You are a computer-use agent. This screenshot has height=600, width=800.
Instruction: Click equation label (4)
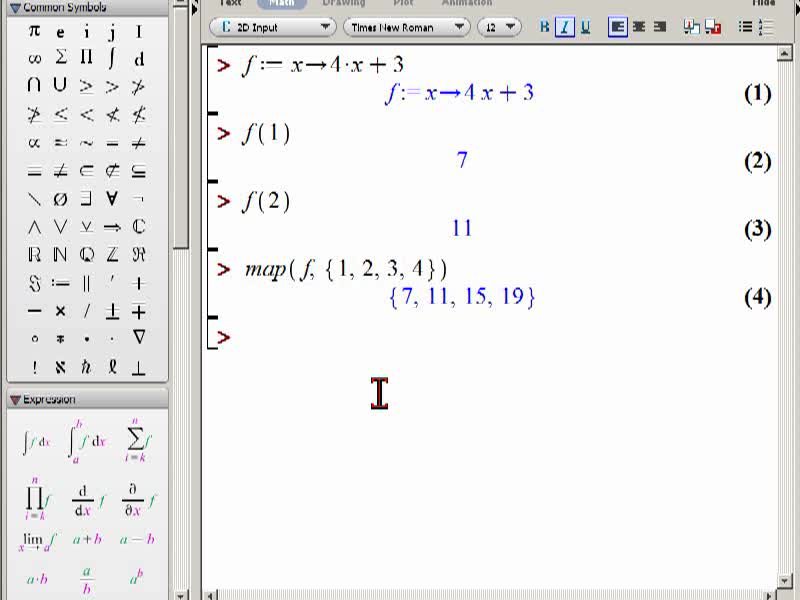click(757, 298)
